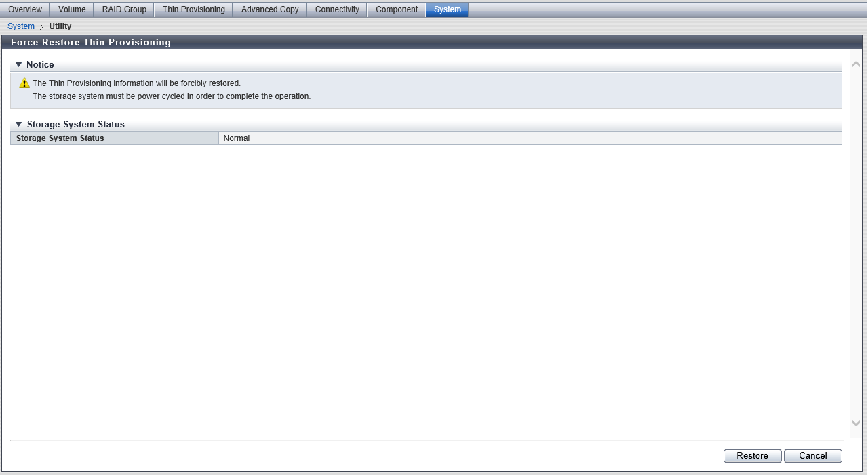The image size is (868, 475).
Task: Open the Advanced Copy tab
Action: coord(270,9)
